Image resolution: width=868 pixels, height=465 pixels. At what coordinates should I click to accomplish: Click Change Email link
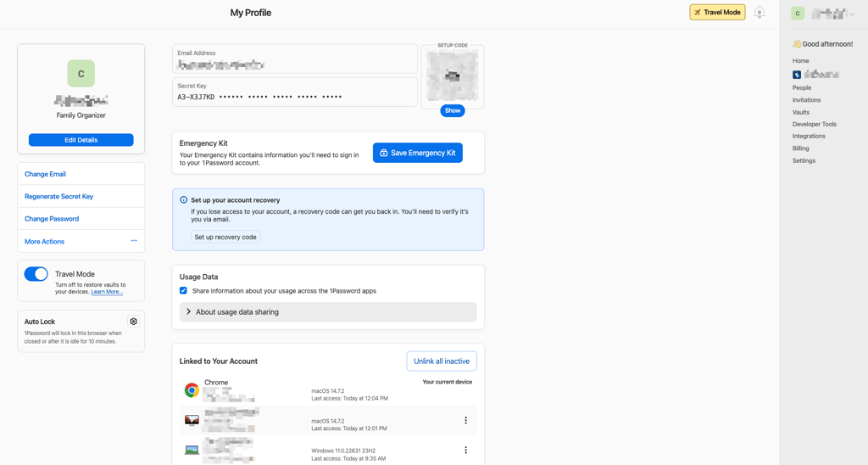[45, 174]
